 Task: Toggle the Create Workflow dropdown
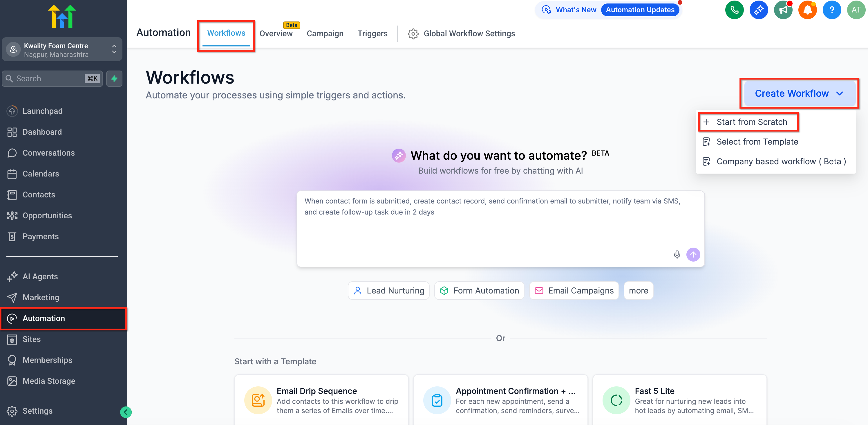pos(799,93)
